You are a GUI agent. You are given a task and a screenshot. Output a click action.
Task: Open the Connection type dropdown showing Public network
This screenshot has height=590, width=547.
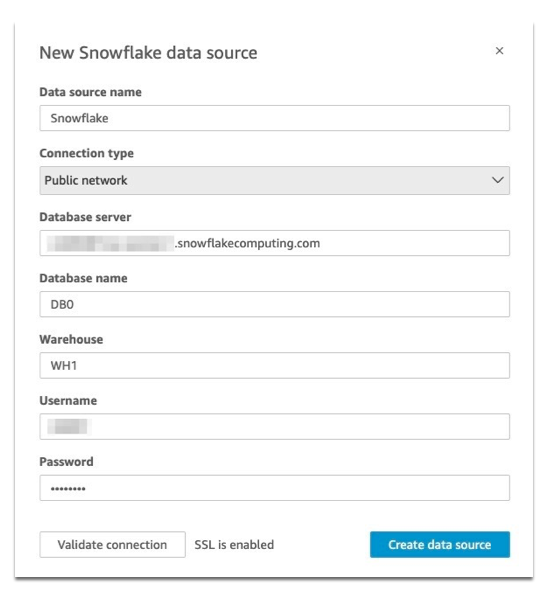click(275, 180)
